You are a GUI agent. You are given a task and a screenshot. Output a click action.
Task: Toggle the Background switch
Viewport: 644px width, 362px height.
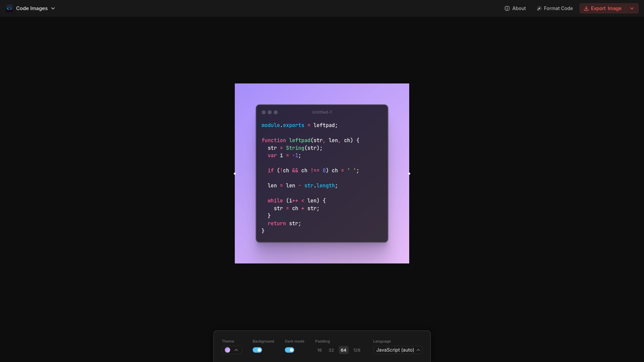point(257,350)
